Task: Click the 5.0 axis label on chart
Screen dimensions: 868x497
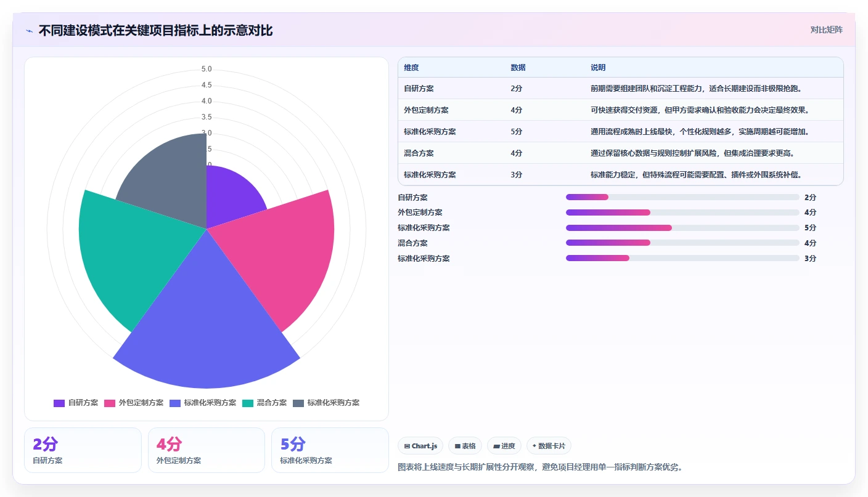Action: coord(207,69)
